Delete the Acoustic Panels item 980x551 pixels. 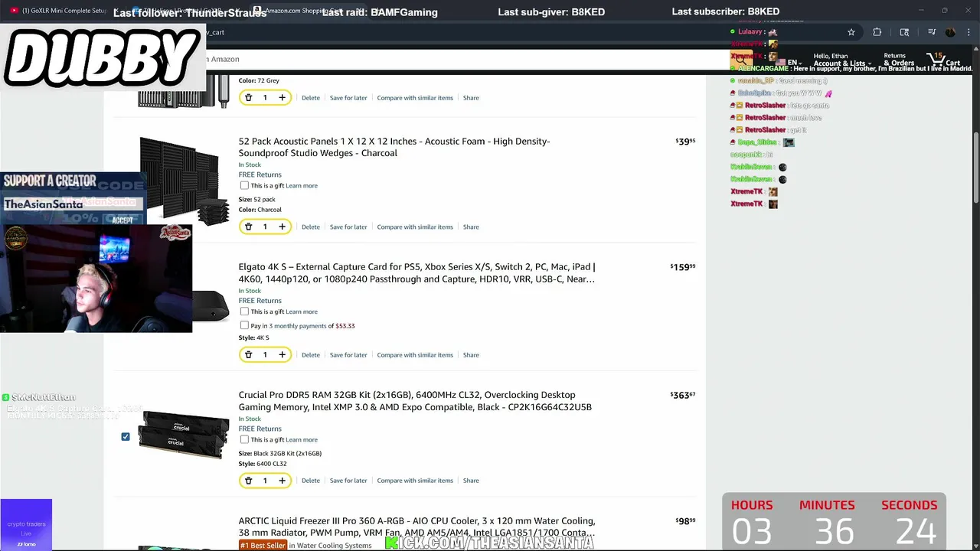(311, 227)
